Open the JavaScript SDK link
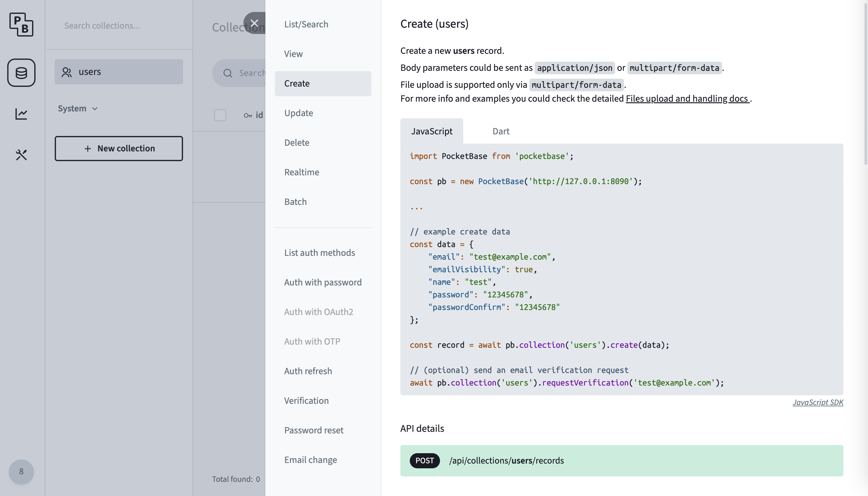 click(818, 403)
